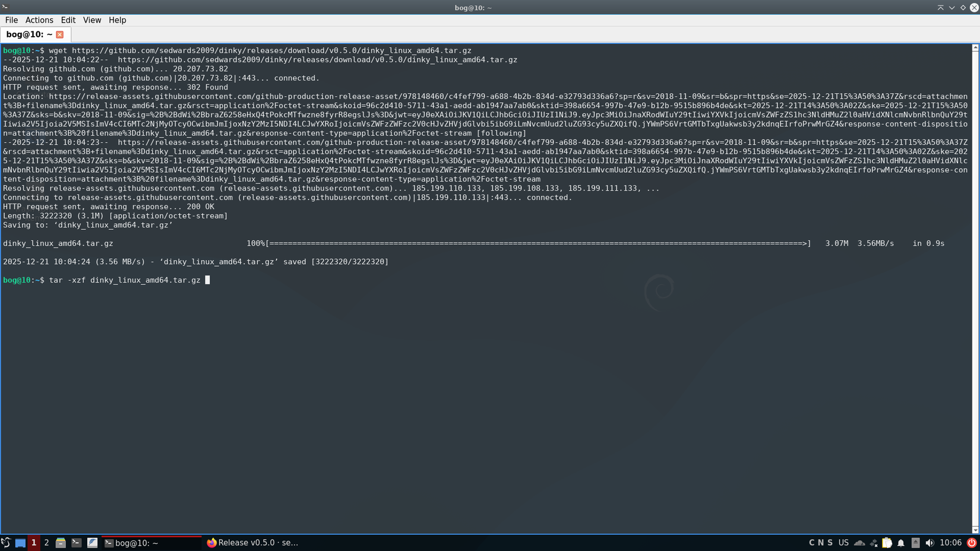Click the '3.07M' downloaded size value
Image resolution: width=980 pixels, height=551 pixels.
(x=837, y=243)
